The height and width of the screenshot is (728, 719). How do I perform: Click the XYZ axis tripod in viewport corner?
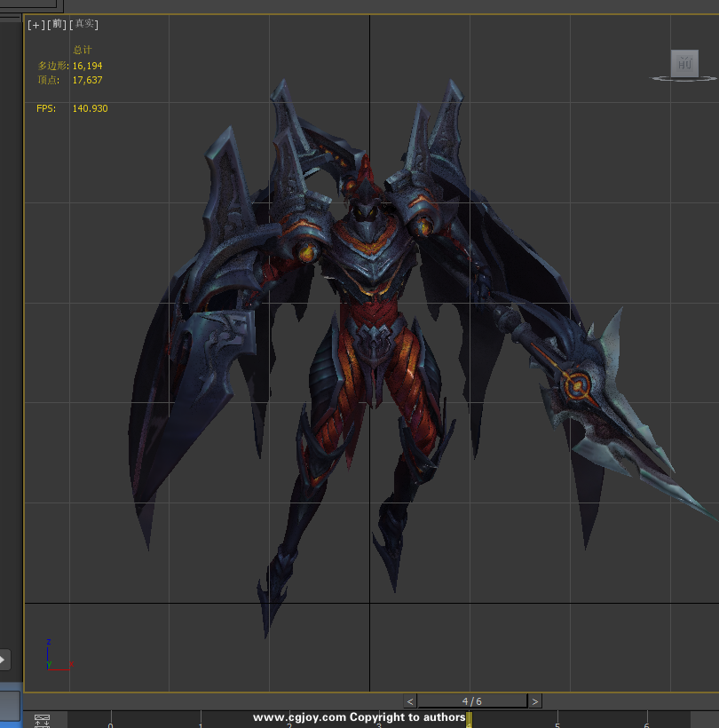pyautogui.click(x=53, y=657)
